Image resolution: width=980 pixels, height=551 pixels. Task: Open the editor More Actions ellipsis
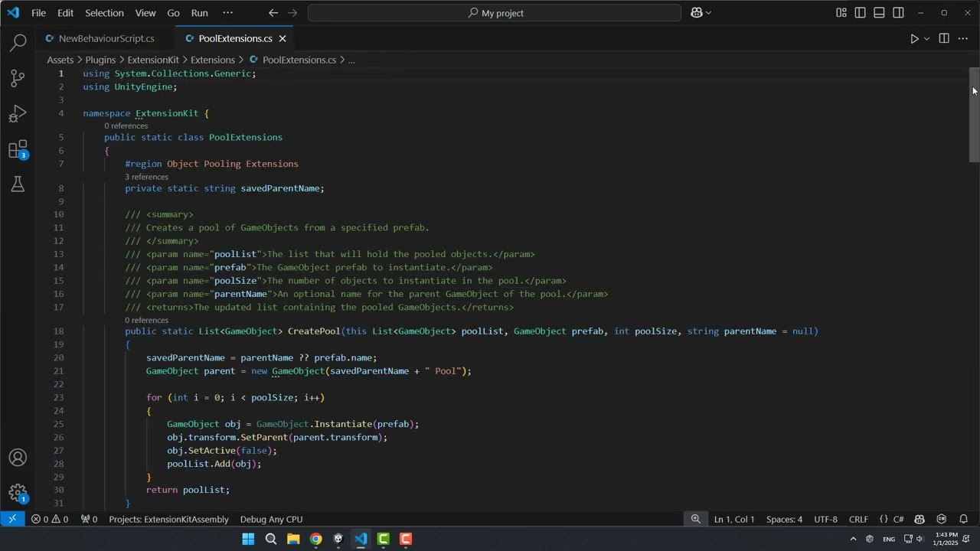pyautogui.click(x=963, y=38)
